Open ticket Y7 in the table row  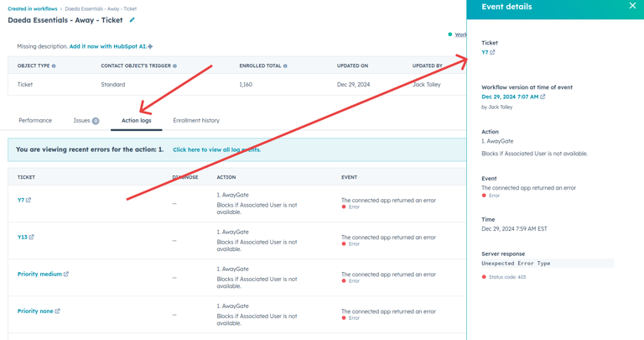click(x=21, y=201)
